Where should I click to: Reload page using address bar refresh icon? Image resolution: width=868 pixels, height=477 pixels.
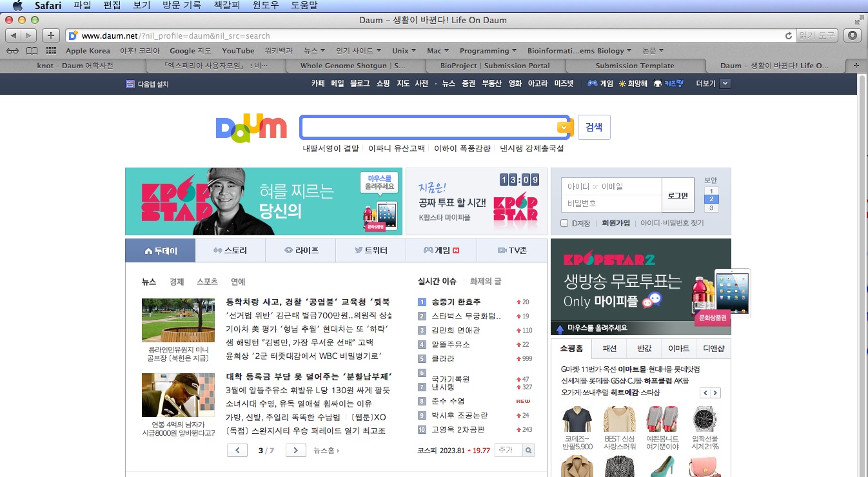788,35
